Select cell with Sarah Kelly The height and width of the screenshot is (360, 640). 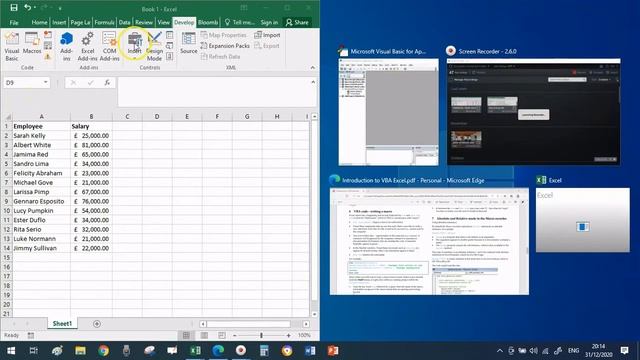41,136
